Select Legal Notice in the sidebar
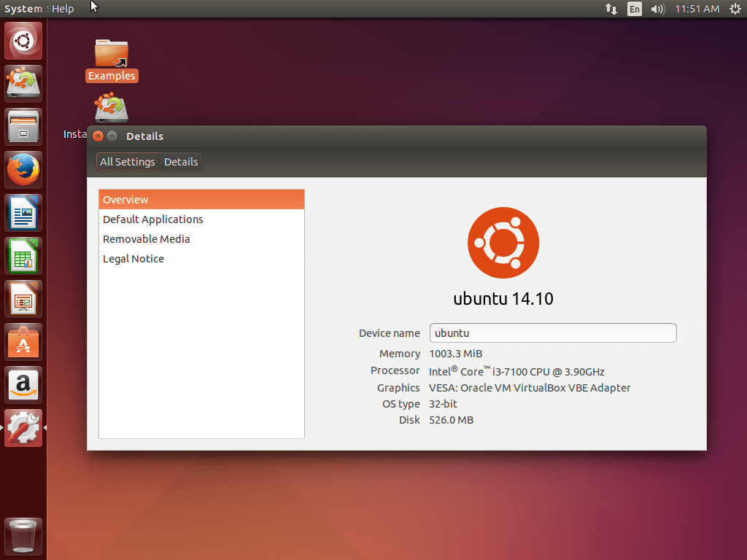 (x=201, y=259)
